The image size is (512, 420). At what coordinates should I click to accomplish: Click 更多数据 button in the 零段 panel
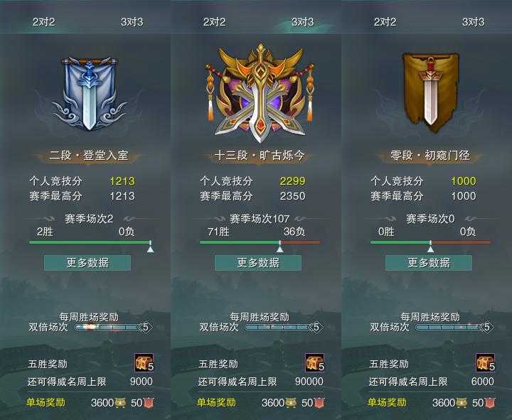[429, 263]
